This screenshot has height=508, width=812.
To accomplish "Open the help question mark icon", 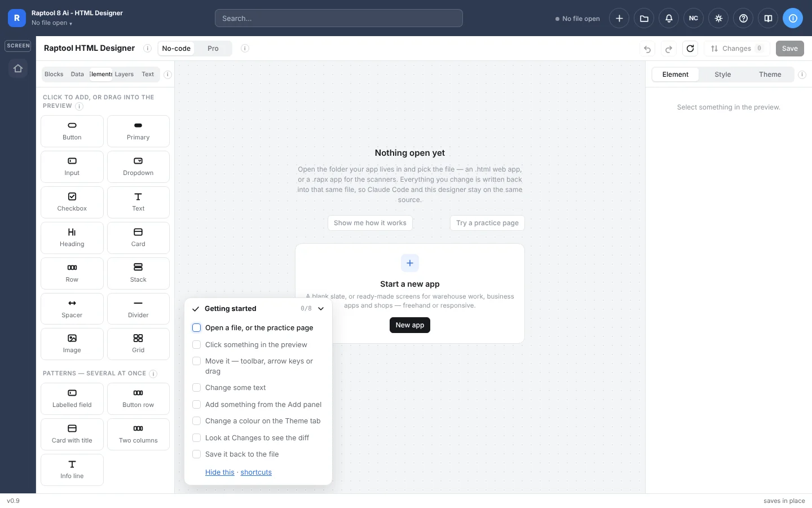I will coord(743,18).
